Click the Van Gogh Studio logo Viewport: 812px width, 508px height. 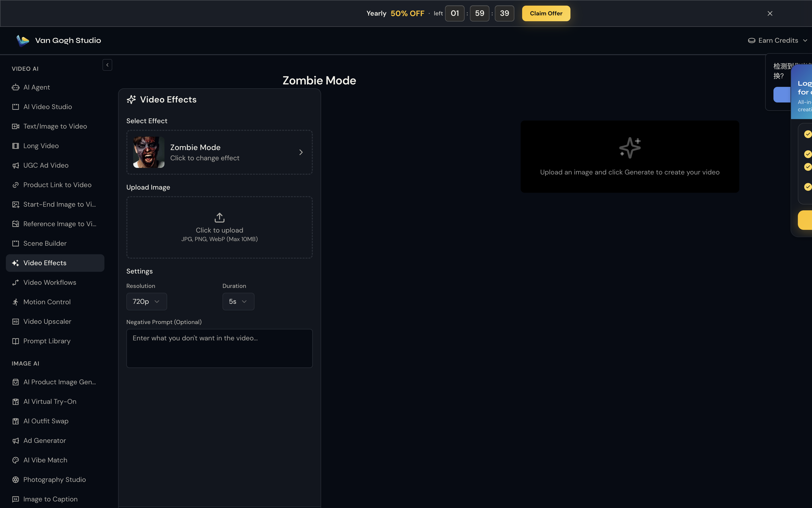click(x=23, y=41)
